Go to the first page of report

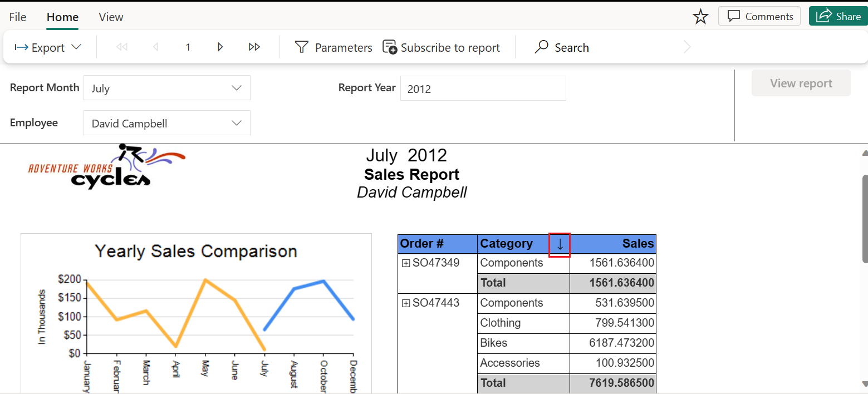pyautogui.click(x=121, y=47)
